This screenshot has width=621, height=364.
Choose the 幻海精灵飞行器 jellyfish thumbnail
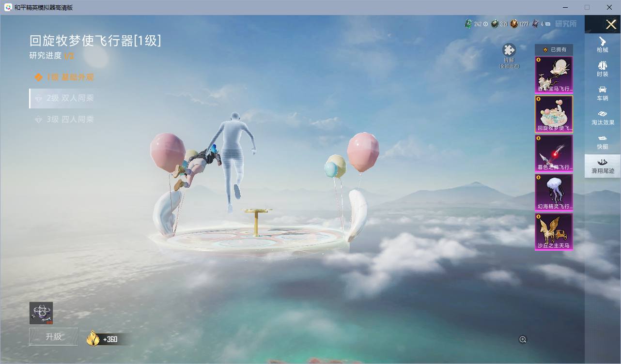point(554,192)
